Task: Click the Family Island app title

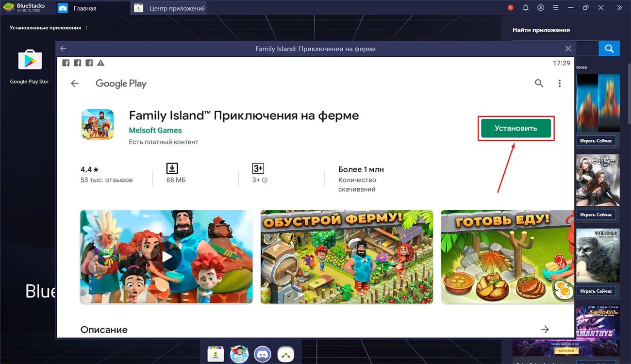Action: click(x=244, y=116)
